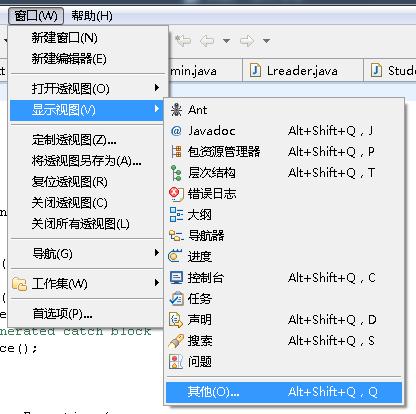Open the Ant view icon
Image resolution: width=416 pixels, height=414 pixels.
click(176, 109)
